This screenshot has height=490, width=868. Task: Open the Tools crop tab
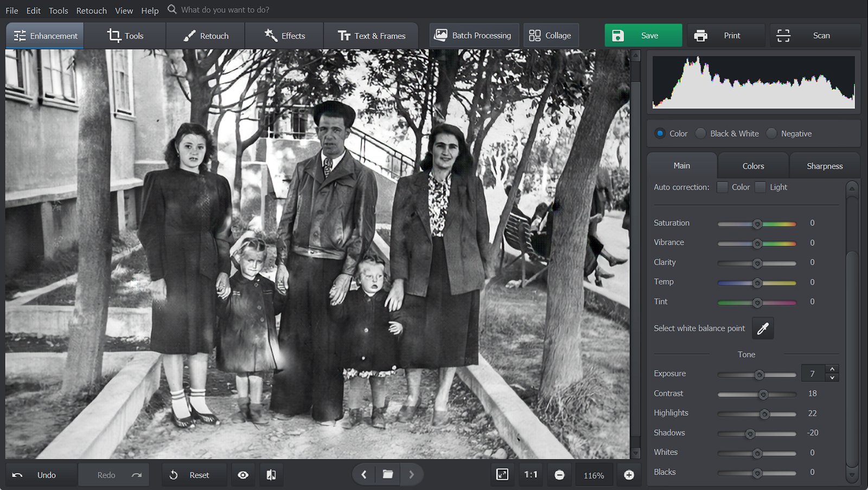(x=125, y=36)
